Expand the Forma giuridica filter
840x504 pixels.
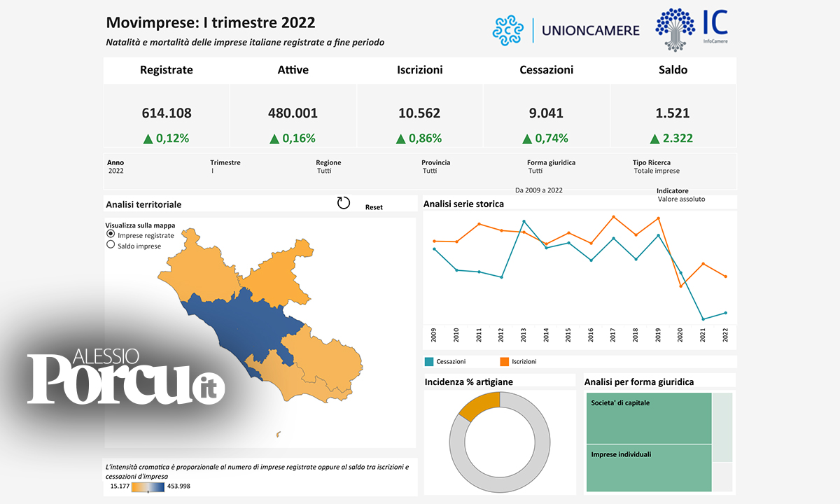535,171
